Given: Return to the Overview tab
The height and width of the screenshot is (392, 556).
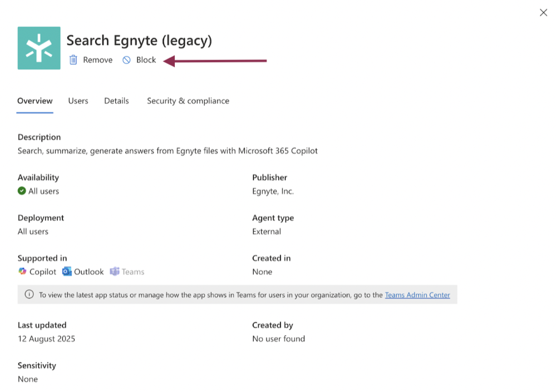Looking at the screenshot, I should 35,101.
